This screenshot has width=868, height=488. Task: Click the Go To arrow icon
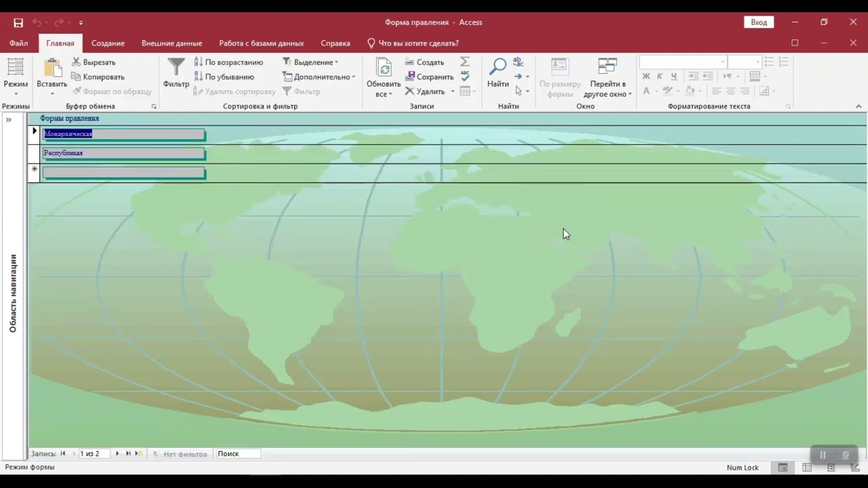tap(518, 76)
